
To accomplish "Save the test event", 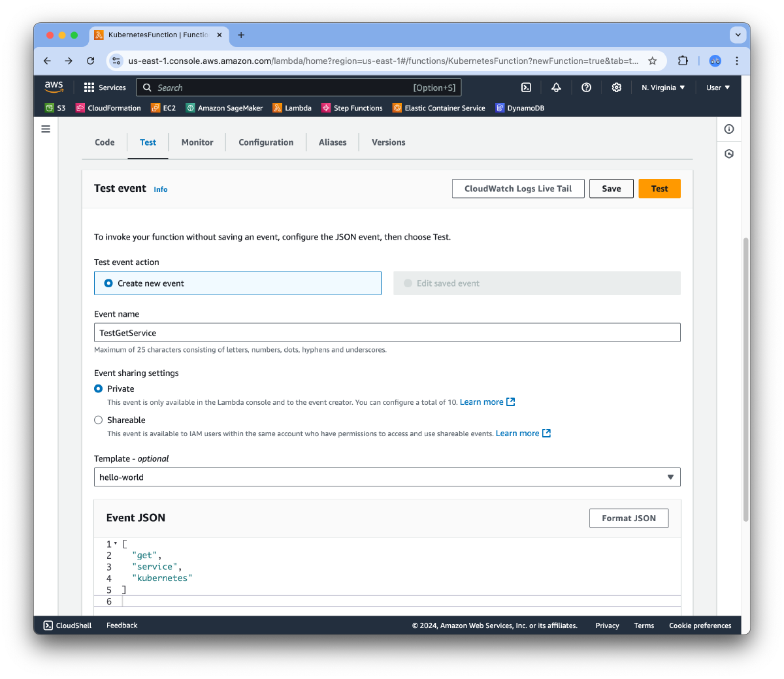I will (612, 189).
